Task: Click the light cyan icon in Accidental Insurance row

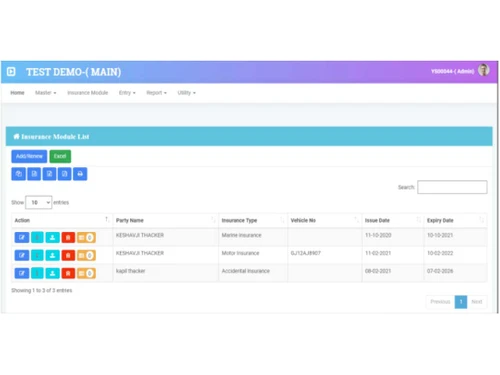Action: [37, 273]
